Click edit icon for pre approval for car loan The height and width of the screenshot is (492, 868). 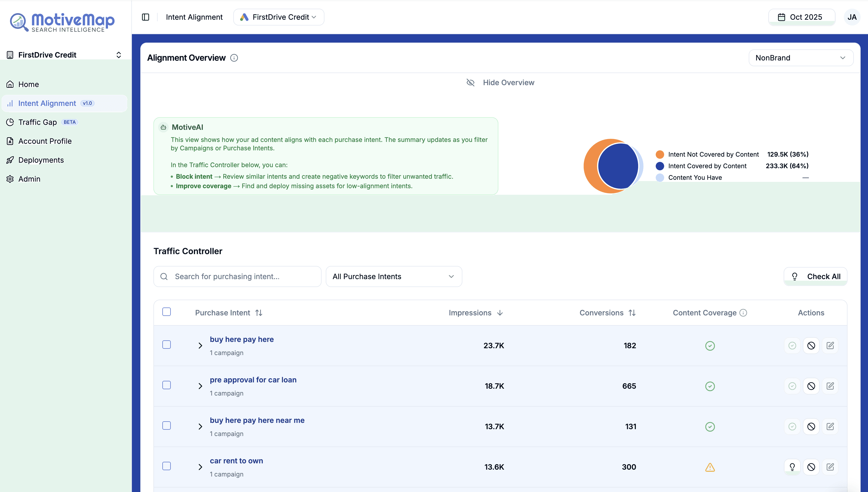click(x=830, y=386)
